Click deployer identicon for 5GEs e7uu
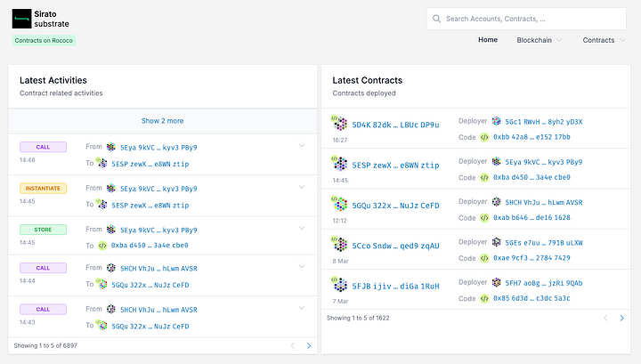641x364 pixels. 495,242
